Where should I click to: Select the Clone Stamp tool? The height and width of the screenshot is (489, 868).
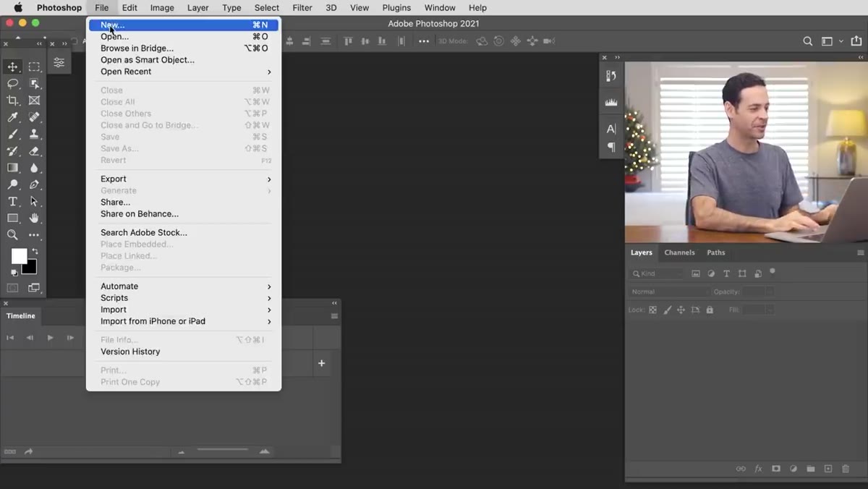(x=34, y=134)
